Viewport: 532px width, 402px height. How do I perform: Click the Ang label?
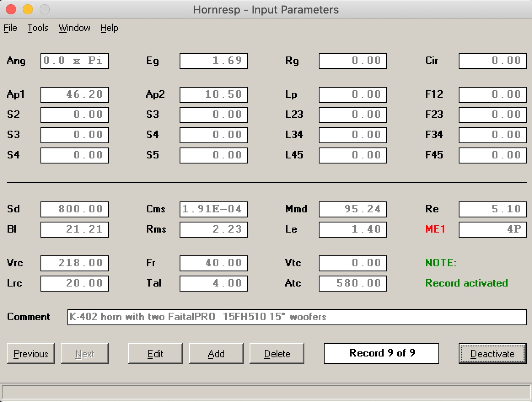coord(16,61)
